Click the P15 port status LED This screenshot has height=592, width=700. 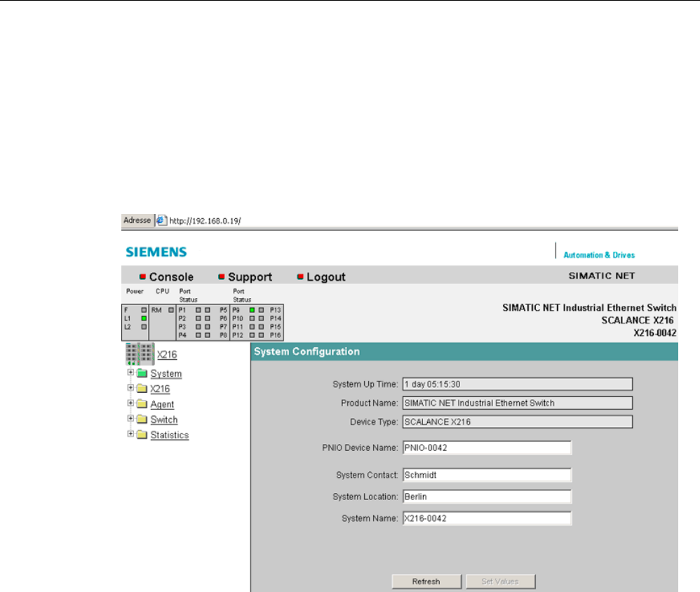[x=261, y=327]
